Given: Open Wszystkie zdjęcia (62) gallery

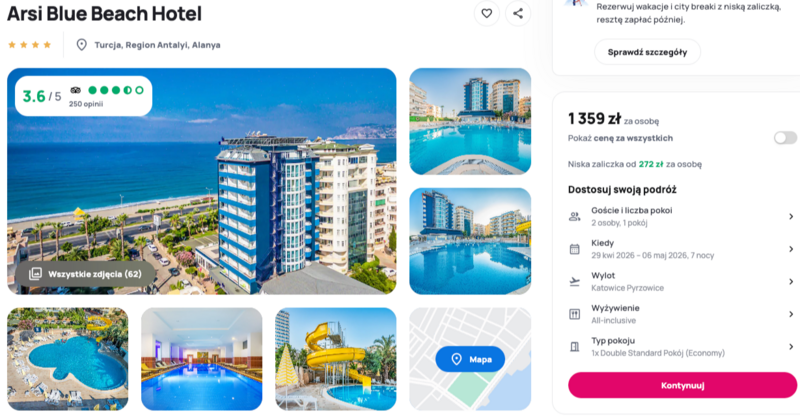Looking at the screenshot, I should [85, 274].
